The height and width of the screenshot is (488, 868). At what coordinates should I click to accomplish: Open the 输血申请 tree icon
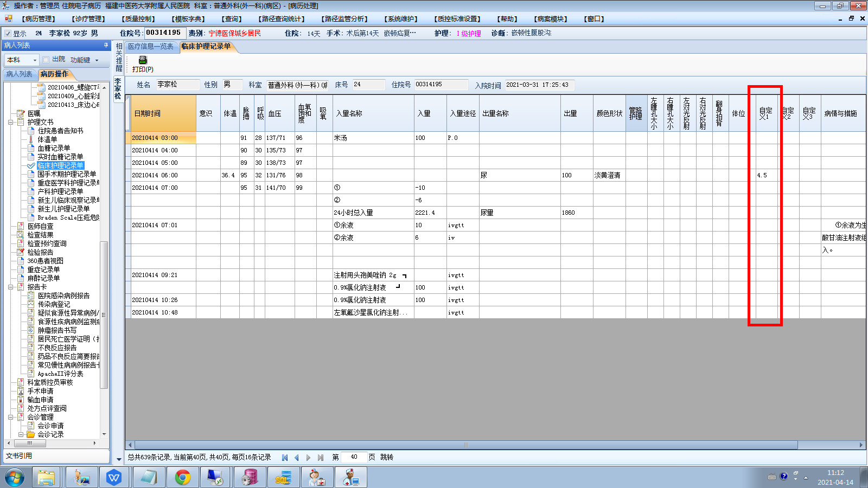tap(21, 400)
